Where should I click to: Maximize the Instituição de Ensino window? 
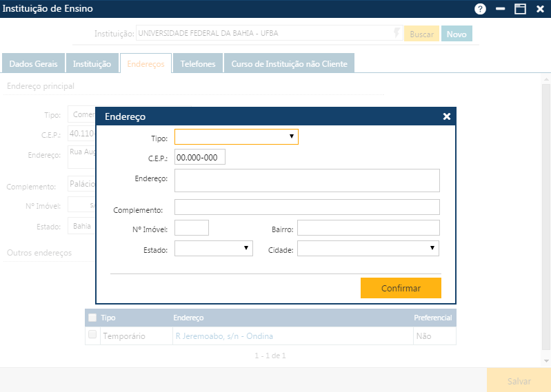tap(520, 9)
